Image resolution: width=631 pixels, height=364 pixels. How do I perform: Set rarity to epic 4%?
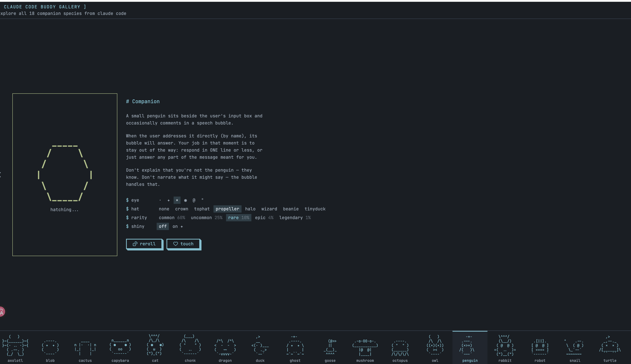click(x=264, y=218)
